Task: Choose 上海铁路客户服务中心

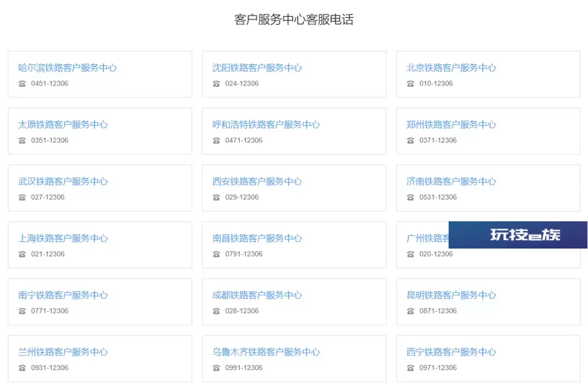Action: 63,238
